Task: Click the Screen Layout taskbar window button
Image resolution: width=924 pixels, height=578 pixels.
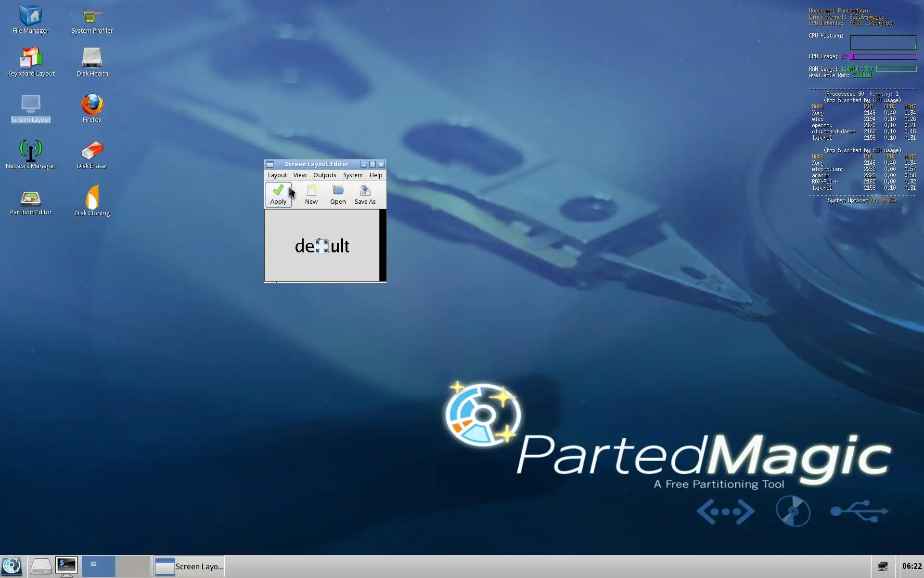Action: click(x=189, y=566)
